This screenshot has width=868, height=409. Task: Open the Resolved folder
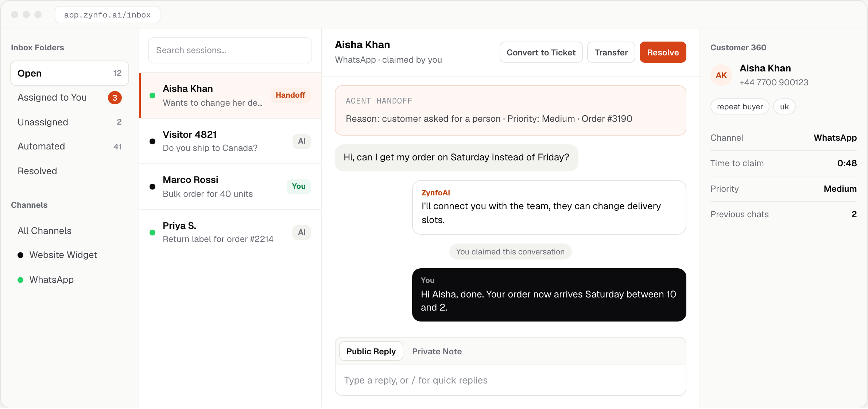(70, 171)
